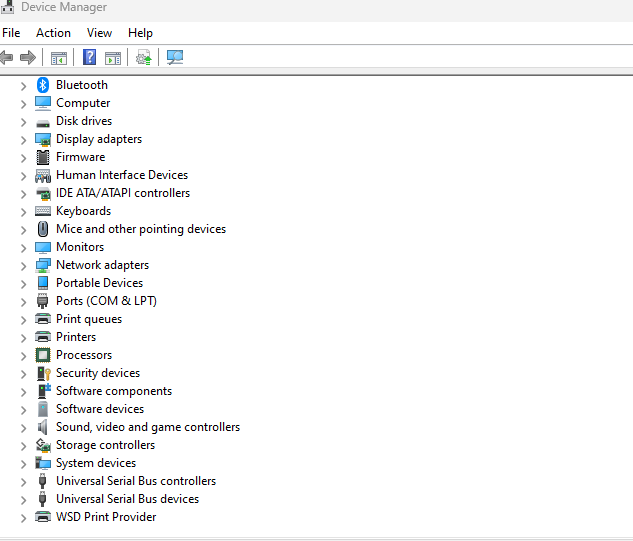The width and height of the screenshot is (633, 541).
Task: Click the Forward arrow in toolbar
Action: pos(28,58)
